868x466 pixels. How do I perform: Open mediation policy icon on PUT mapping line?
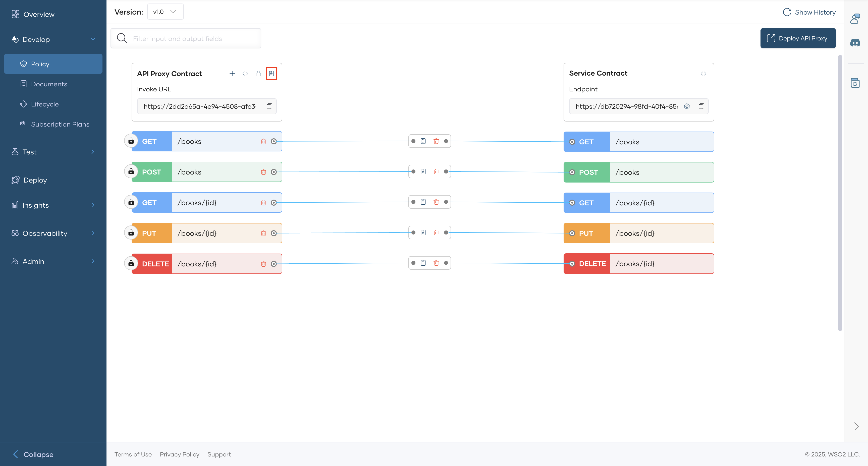coord(423,232)
